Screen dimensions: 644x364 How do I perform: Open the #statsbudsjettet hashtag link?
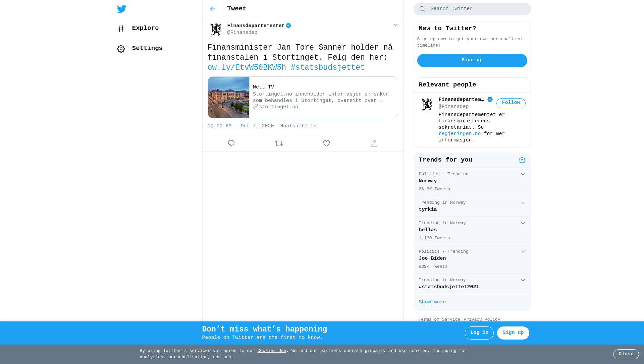point(328,68)
